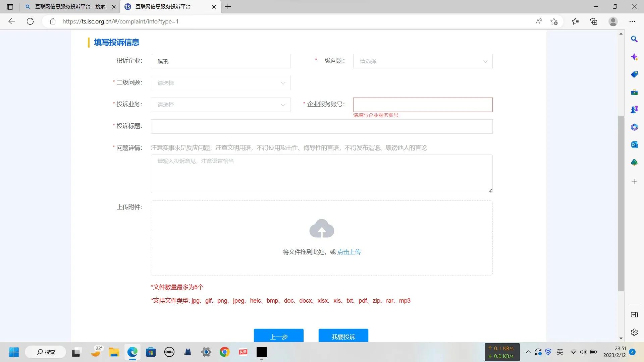Open the 投诉业务 dropdown
The image size is (644, 362).
[220, 105]
